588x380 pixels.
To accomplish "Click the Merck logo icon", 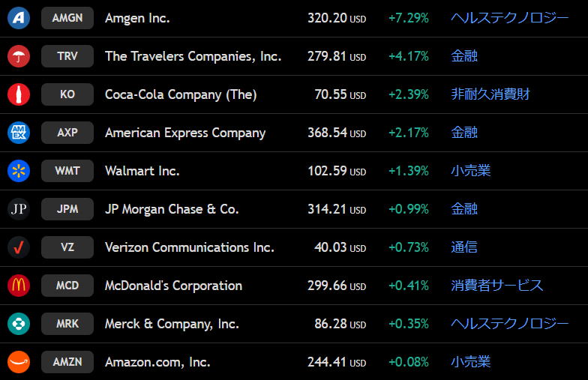I will pos(19,324).
